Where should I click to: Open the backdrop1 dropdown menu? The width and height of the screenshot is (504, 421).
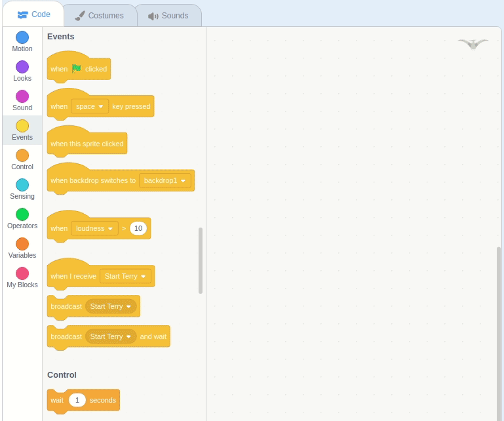coord(165,180)
